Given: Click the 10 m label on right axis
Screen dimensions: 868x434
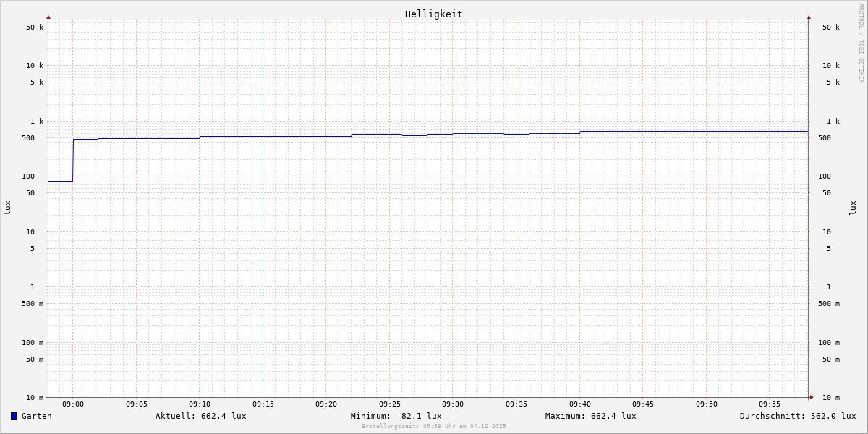Looking at the screenshot, I should (x=830, y=398).
